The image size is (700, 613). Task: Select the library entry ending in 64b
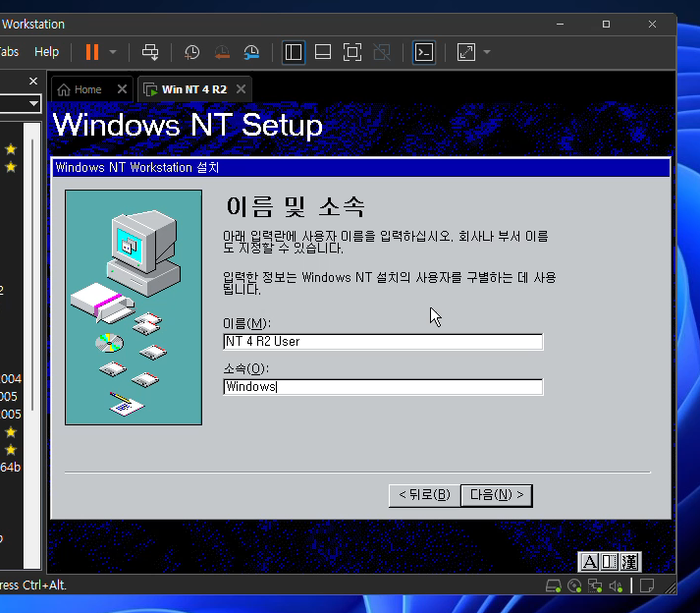11,468
